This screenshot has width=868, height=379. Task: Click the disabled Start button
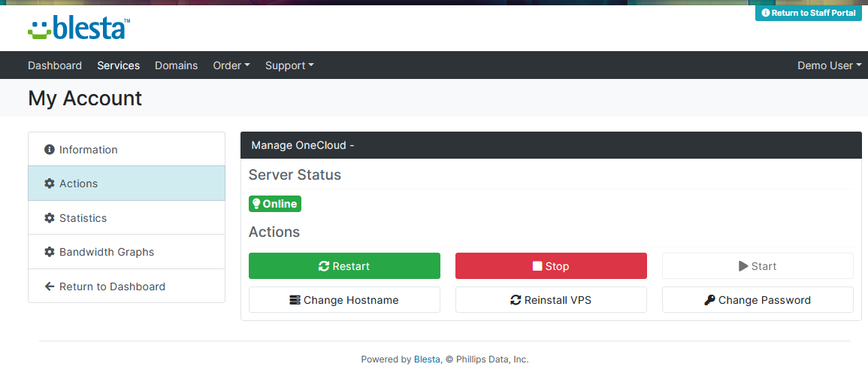[758, 266]
